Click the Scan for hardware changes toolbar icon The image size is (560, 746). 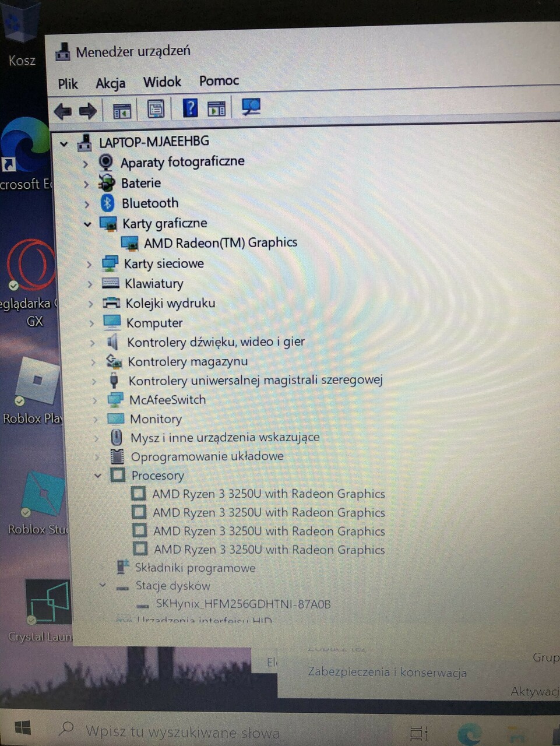(x=251, y=107)
